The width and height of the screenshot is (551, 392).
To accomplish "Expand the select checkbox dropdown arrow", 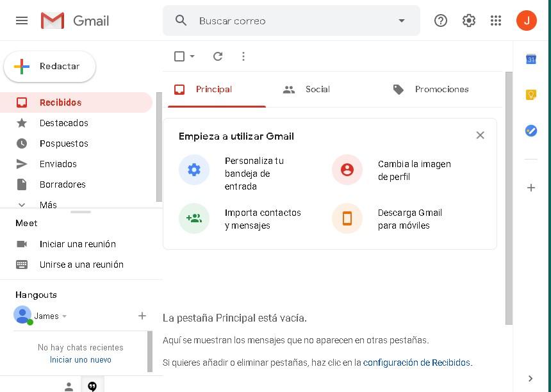I will 192,56.
